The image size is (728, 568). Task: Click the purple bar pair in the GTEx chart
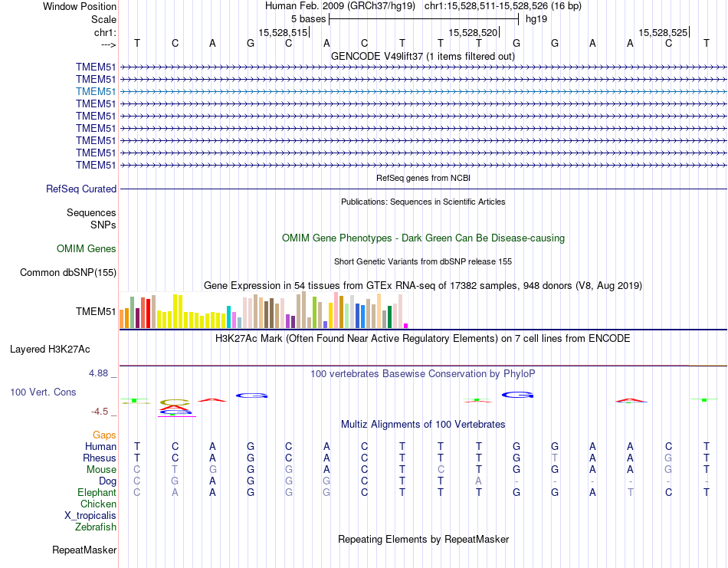tap(290, 321)
